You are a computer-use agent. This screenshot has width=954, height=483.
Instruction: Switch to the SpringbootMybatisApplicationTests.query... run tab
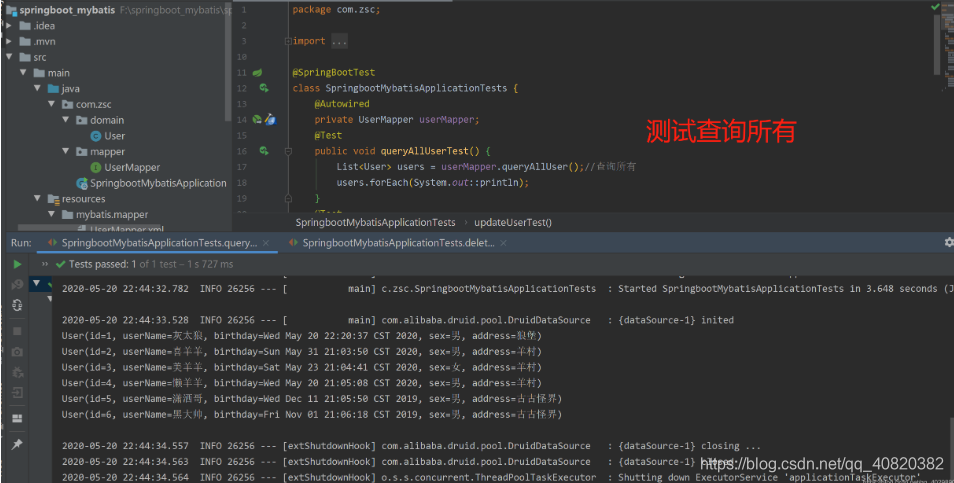pyautogui.click(x=159, y=243)
